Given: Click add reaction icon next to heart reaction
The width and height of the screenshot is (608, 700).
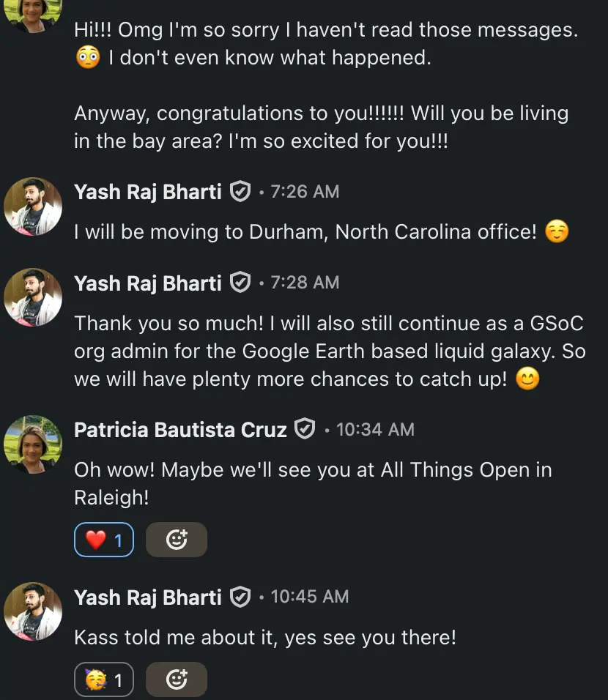Looking at the screenshot, I should pyautogui.click(x=177, y=540).
